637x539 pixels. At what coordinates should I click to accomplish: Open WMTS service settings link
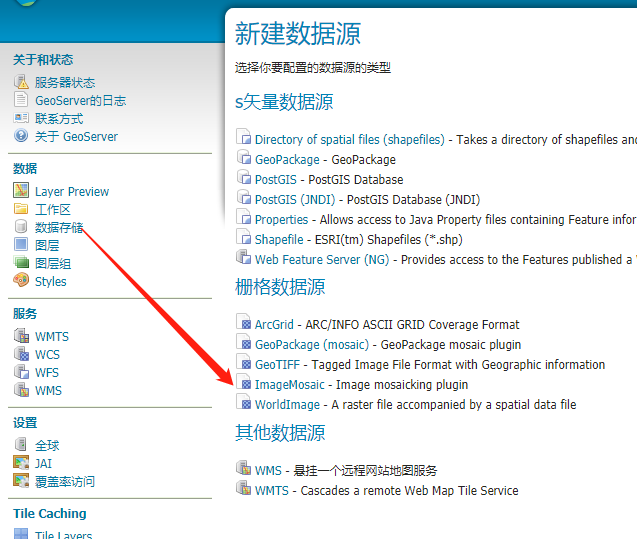pos(52,336)
